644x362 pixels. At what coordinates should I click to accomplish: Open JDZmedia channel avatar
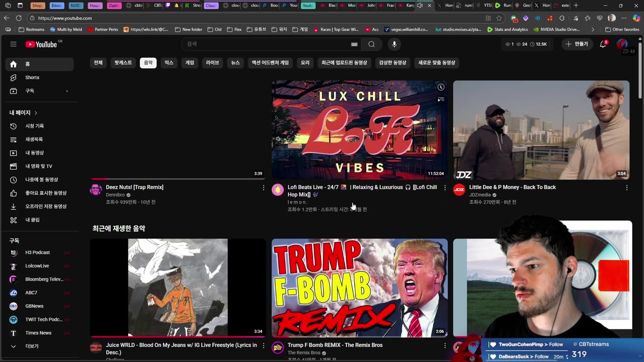click(459, 190)
